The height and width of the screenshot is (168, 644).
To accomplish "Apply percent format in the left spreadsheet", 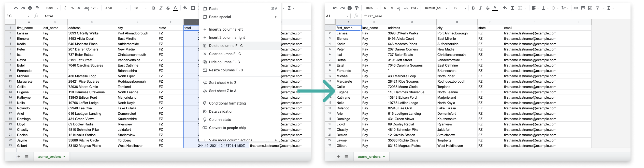I will click(x=73, y=8).
